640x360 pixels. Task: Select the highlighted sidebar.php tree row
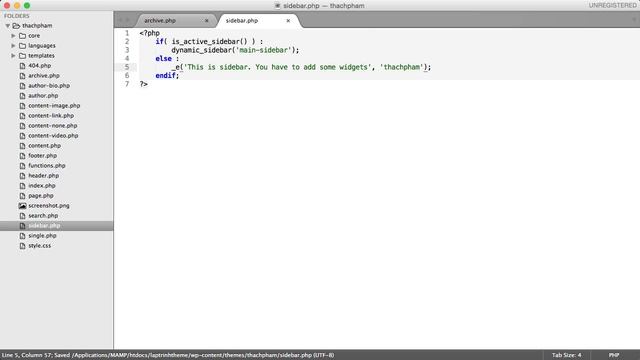pos(57,226)
